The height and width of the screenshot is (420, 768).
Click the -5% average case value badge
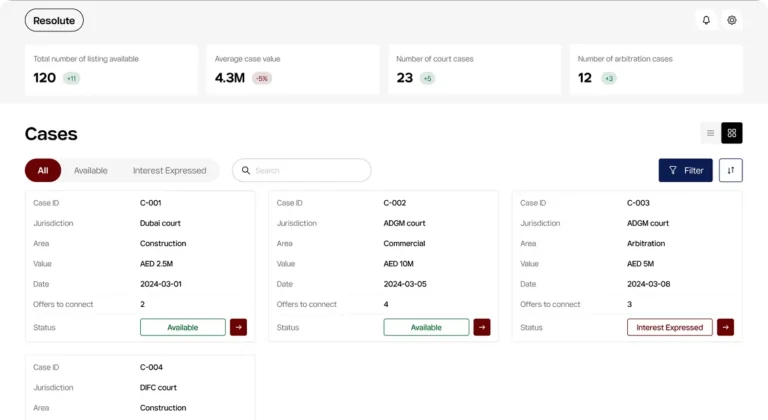click(x=262, y=78)
